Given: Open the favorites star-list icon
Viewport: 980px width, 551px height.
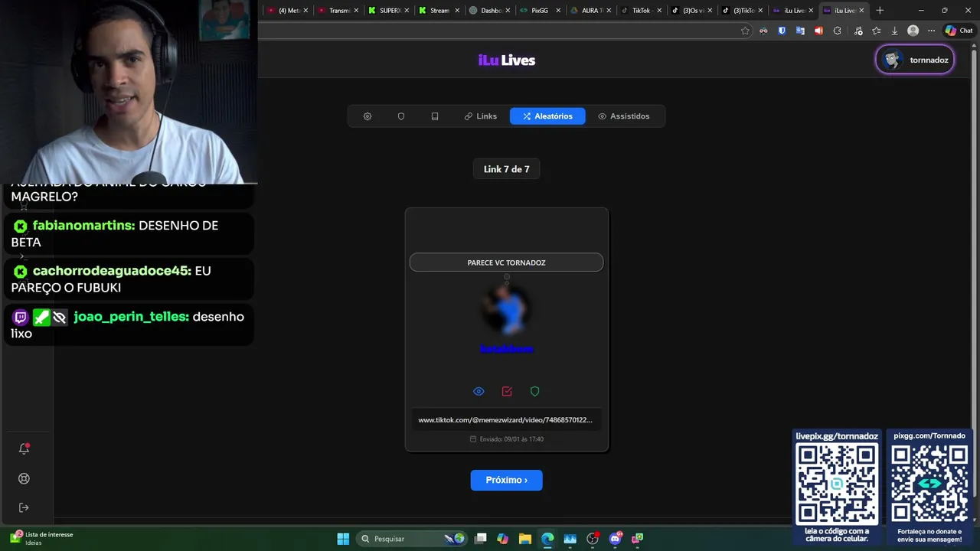Looking at the screenshot, I should pos(877,31).
